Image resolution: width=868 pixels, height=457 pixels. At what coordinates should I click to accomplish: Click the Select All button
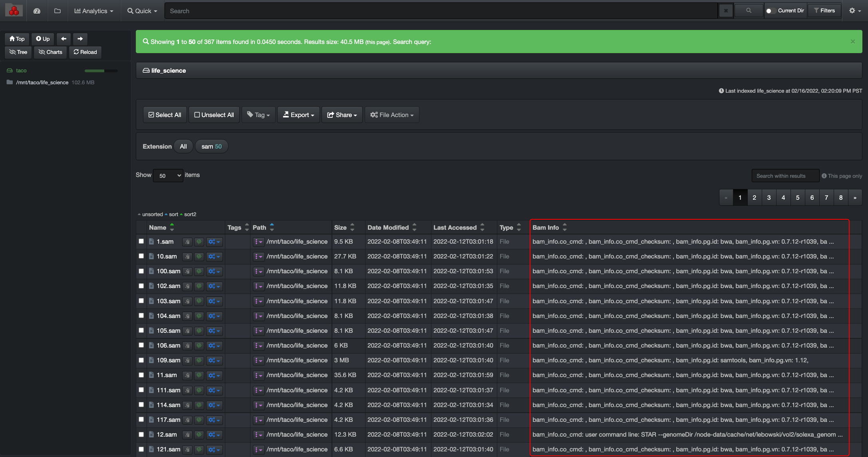pos(165,115)
